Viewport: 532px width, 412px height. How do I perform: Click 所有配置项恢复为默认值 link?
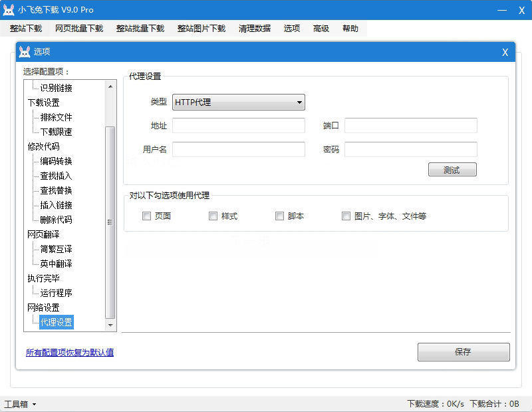70,352
